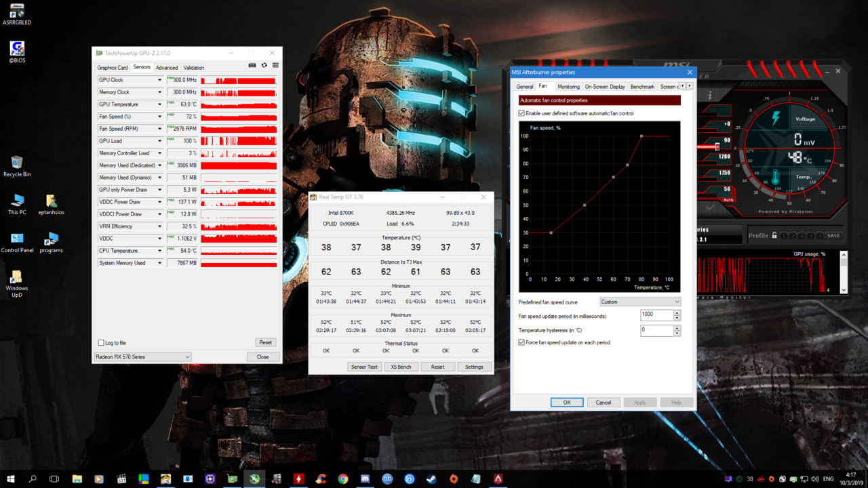Click the Afterburner power limit slider handle
Image resolution: width=868 pixels, height=488 pixels.
click(x=717, y=146)
